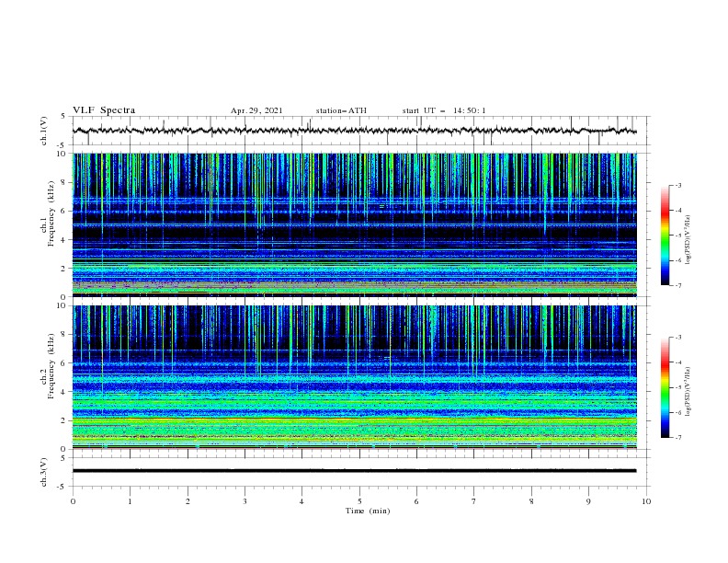Viewport: 728px width, 563px height.
Task: Click the ch.2 frequency tick "2"
Action: tap(64, 420)
